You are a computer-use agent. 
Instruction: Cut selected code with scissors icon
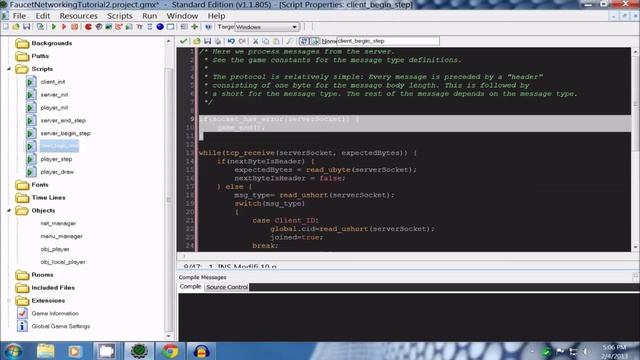coord(256,41)
